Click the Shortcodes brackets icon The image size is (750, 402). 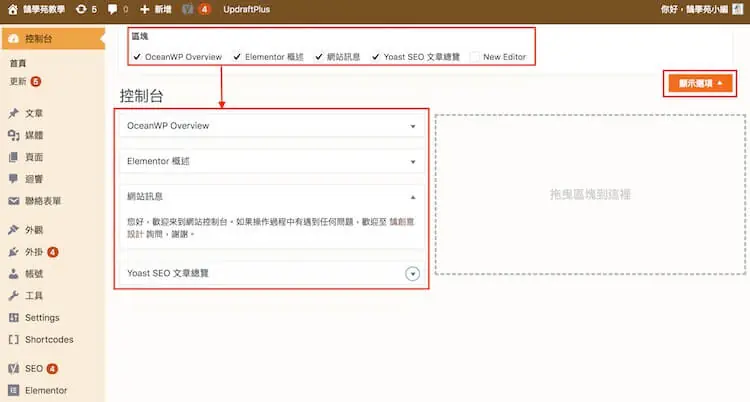coord(13,339)
